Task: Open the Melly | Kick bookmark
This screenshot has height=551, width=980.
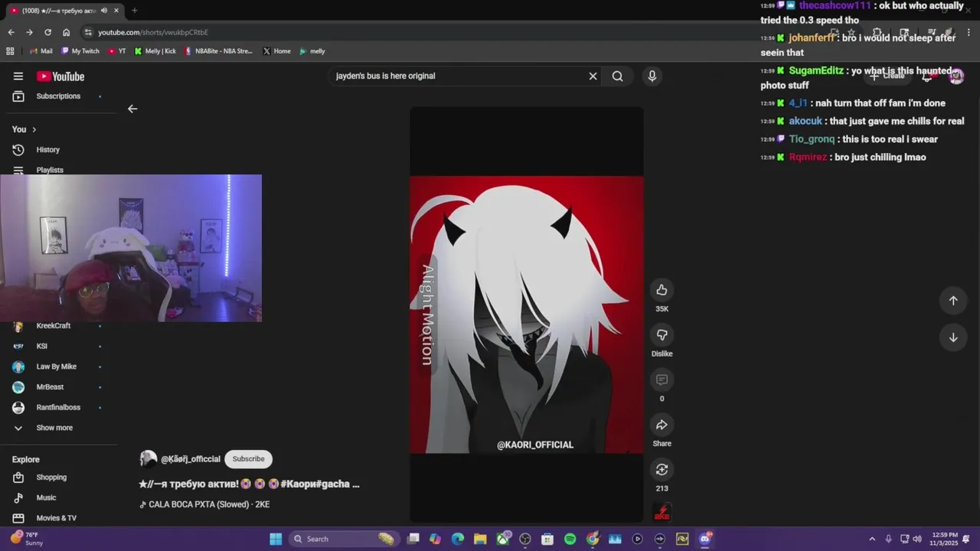Action: 155,51
